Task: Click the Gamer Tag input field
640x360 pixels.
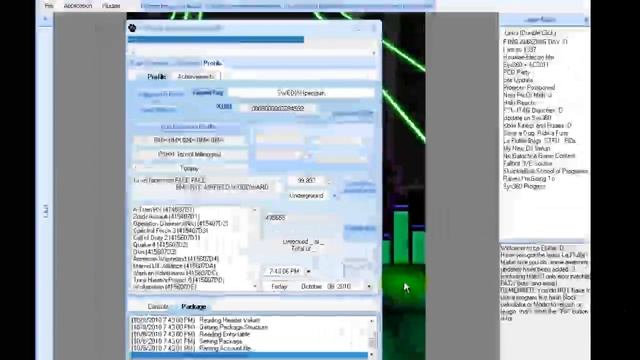Action: [301, 93]
